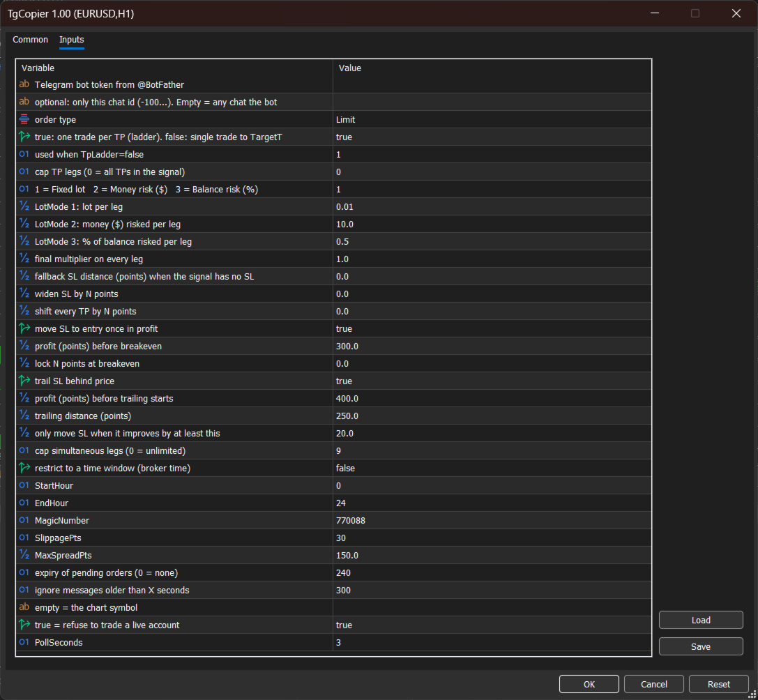Click bool icon beside restrict to time window

[x=24, y=467]
